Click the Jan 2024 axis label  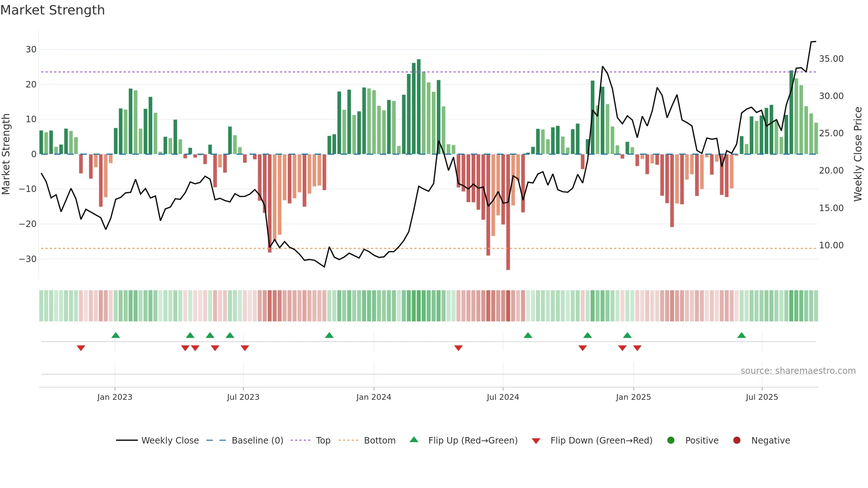click(x=374, y=397)
